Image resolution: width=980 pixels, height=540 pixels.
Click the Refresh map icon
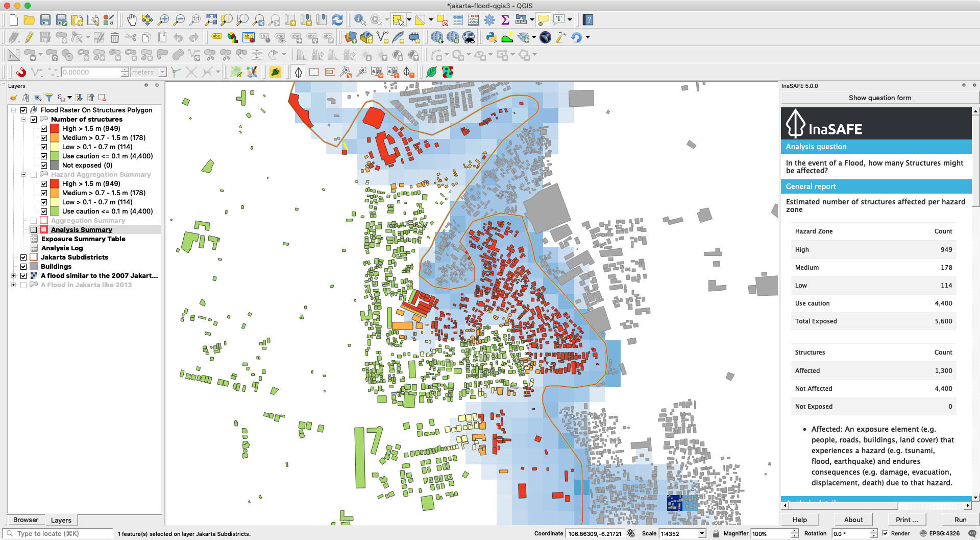coord(337,20)
